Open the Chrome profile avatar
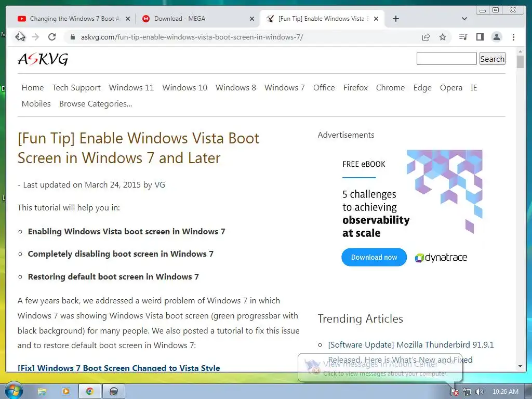This screenshot has height=399, width=532. 496,37
